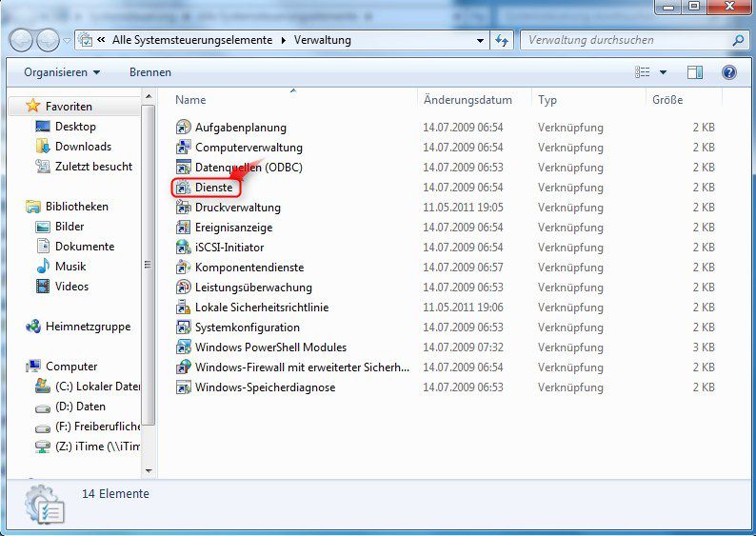The height and width of the screenshot is (536, 756).
Task: Click the Heimnetzgruppe icon
Action: [32, 327]
